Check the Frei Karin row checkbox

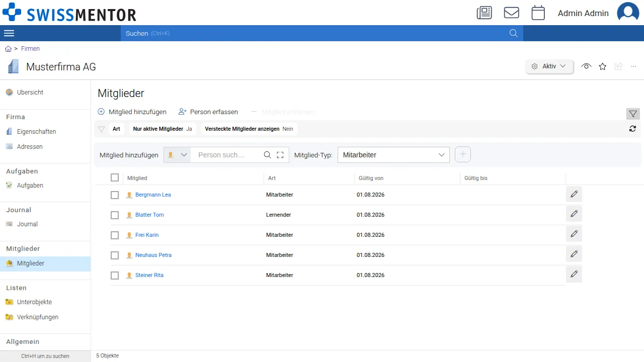click(115, 235)
